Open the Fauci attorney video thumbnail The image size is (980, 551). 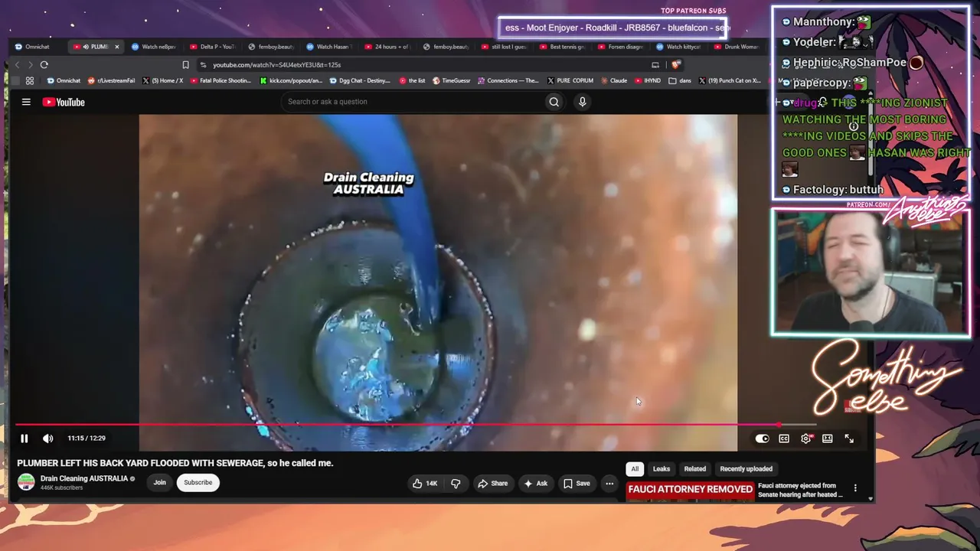tap(690, 491)
